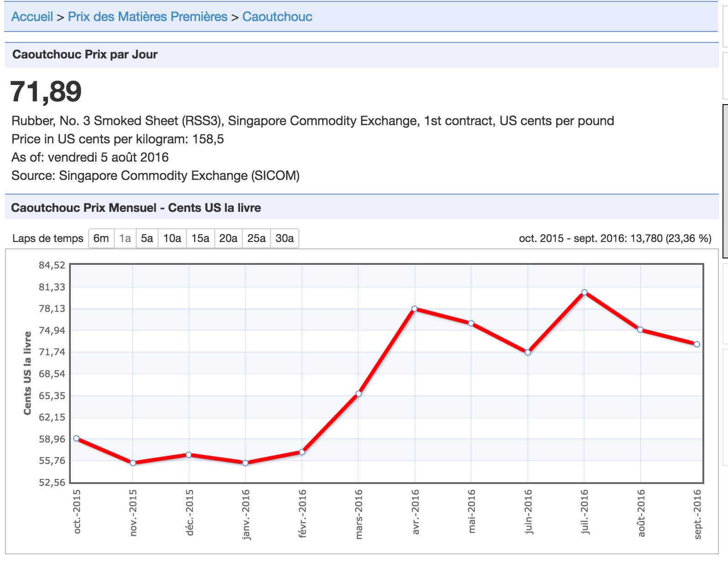Click the x-axis label oct.-2015
The image size is (728, 563).
point(77,511)
